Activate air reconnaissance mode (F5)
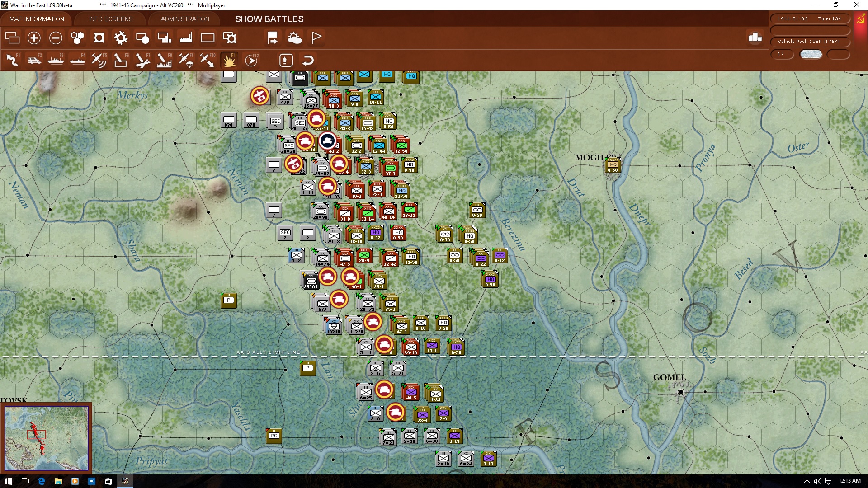868x488 pixels. point(99,59)
